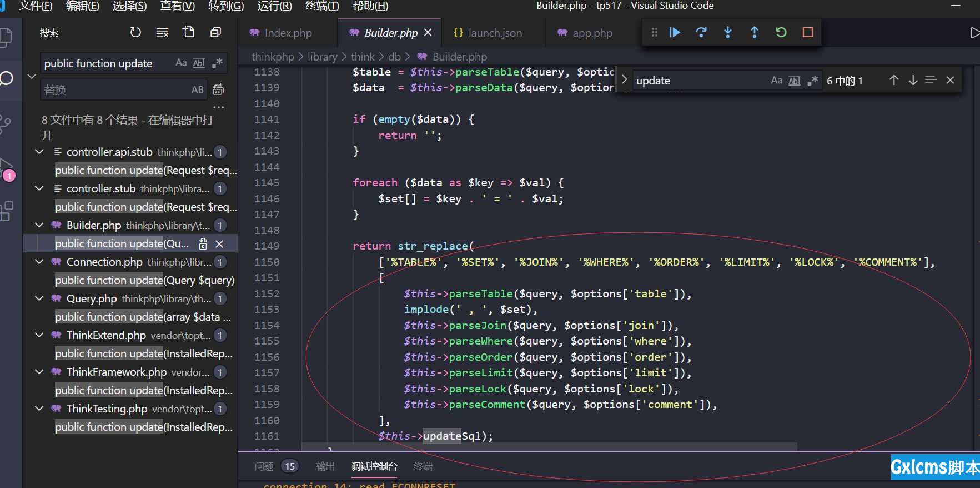This screenshot has width=980, height=488.
Task: Toggle match case in search panel
Action: coord(181,63)
